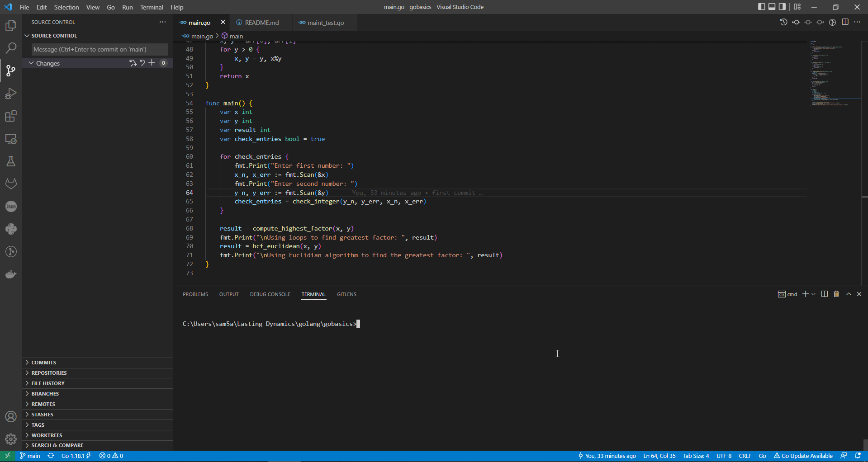Switch to the README.md tab
Image resolution: width=868 pixels, height=462 pixels.
[x=261, y=22]
